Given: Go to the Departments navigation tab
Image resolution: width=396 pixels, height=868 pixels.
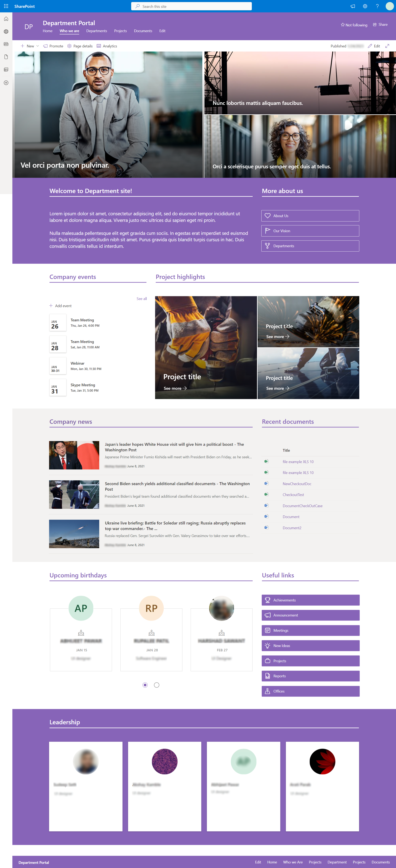Looking at the screenshot, I should 97,31.
